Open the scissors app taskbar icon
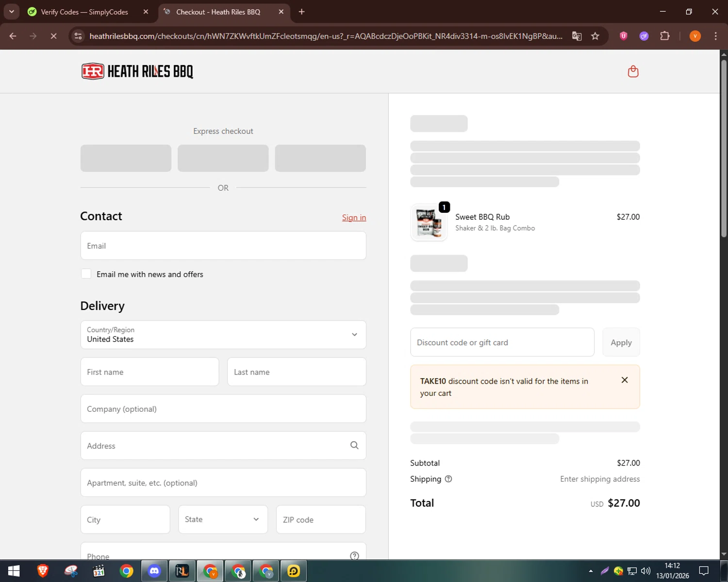This screenshot has width=728, height=582. tap(71, 571)
